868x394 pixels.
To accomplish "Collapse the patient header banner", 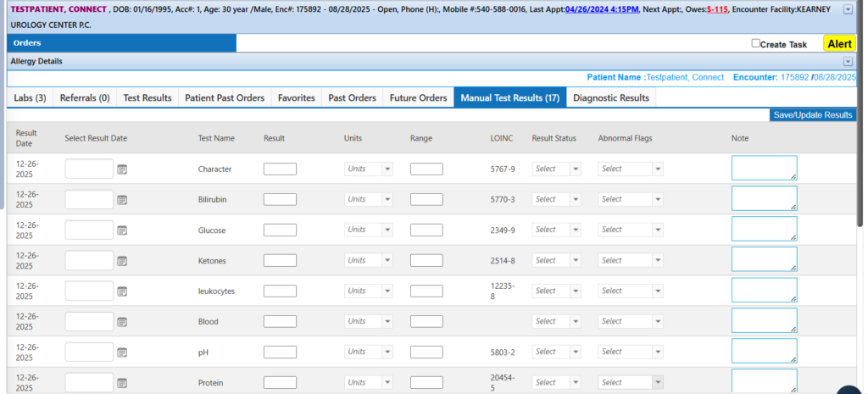I will click(x=848, y=9).
